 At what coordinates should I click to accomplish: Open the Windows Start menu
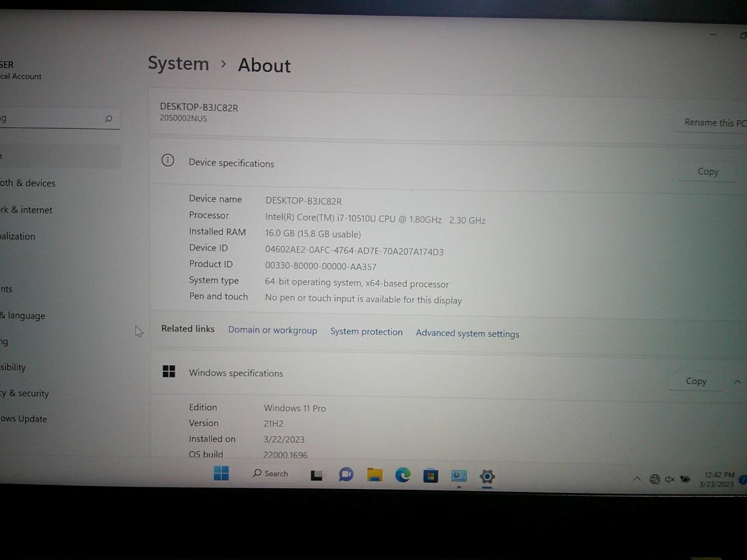[x=221, y=473]
